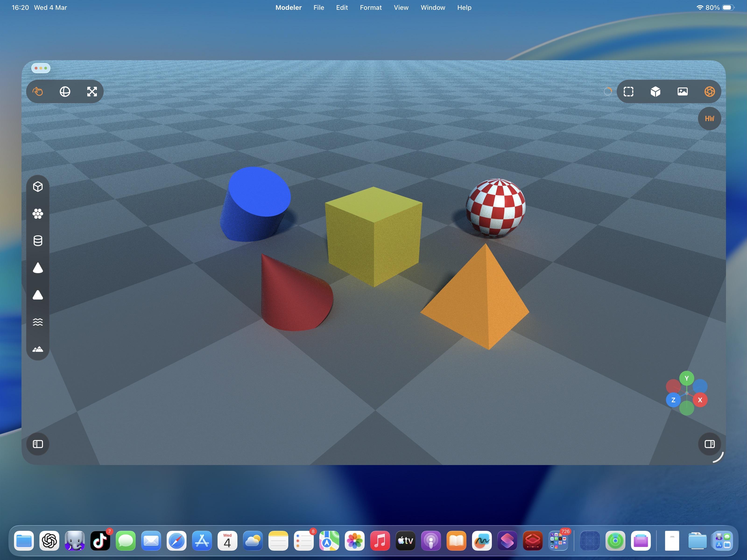This screenshot has width=747, height=560.
Task: Choose the dashed marquee selection icon
Action: [628, 91]
